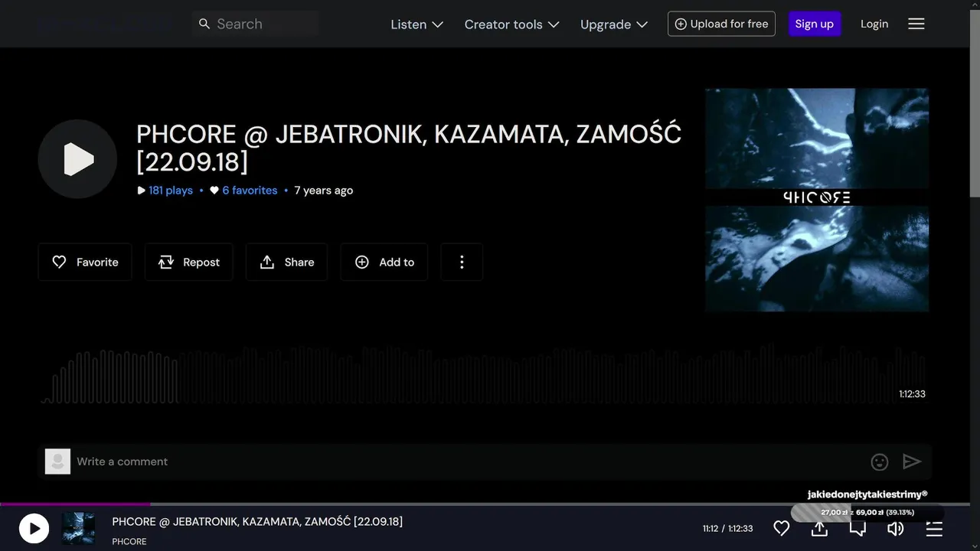This screenshot has width=980, height=551.
Task: Click the Sign up button
Action: tap(814, 24)
